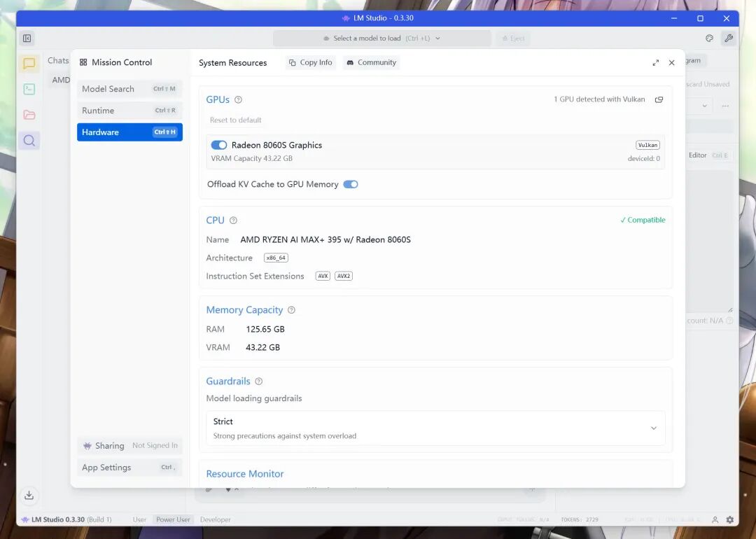Click LM Studio 0.3.30 version label
756x539 pixels.
click(x=58, y=519)
